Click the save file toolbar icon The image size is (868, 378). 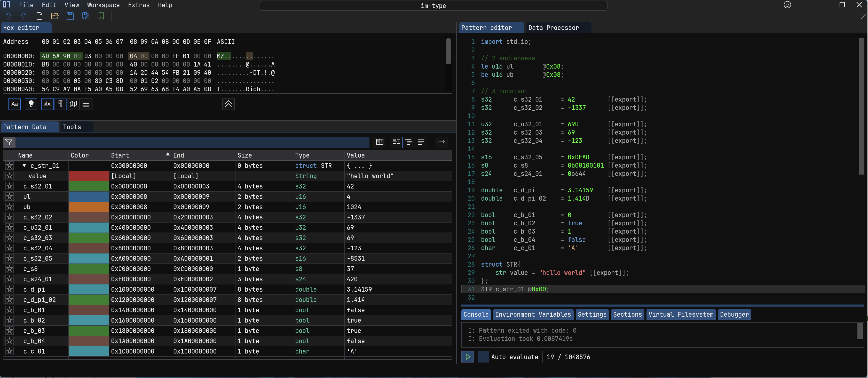70,16
